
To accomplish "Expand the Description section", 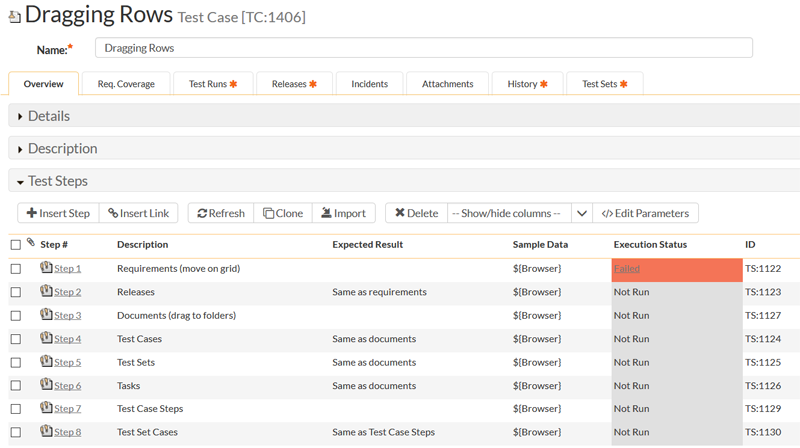I will click(x=62, y=149).
